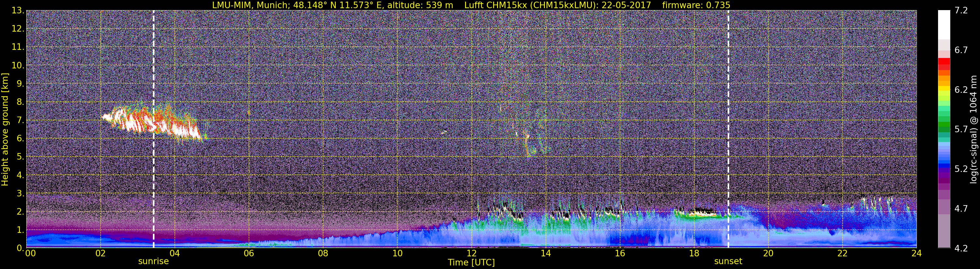Click the '3.' tick on the height axis

(x=20, y=193)
